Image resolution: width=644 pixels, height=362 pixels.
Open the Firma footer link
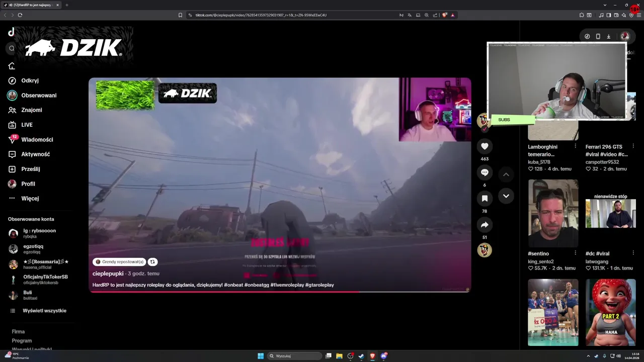(x=18, y=332)
